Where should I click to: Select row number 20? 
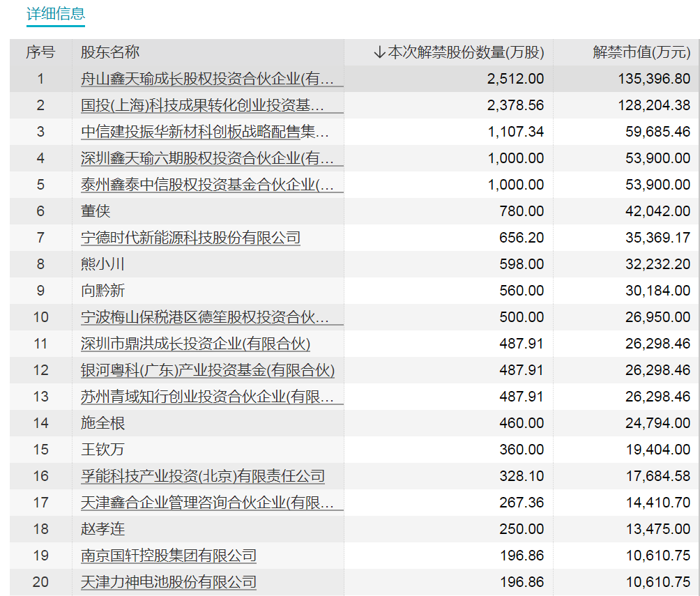click(x=40, y=582)
